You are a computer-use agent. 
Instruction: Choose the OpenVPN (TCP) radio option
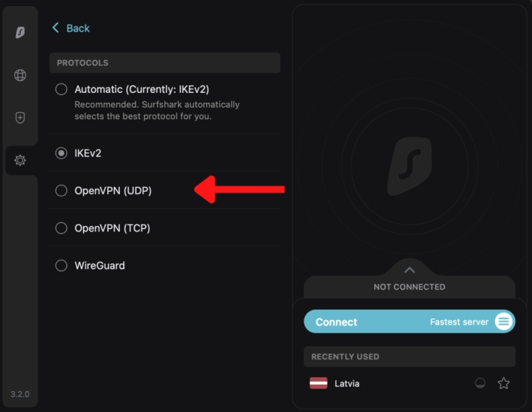click(61, 228)
